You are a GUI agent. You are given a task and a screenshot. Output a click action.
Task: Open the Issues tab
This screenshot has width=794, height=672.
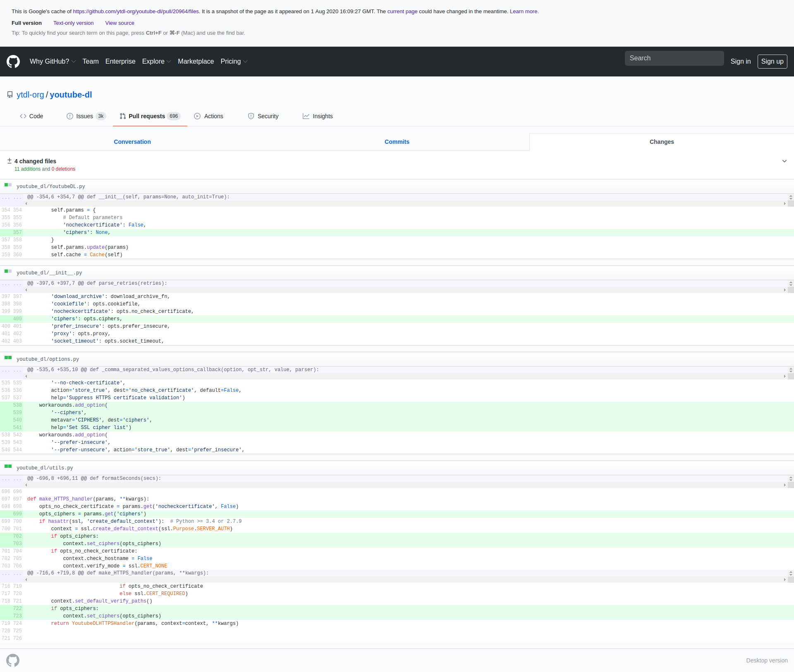click(86, 116)
